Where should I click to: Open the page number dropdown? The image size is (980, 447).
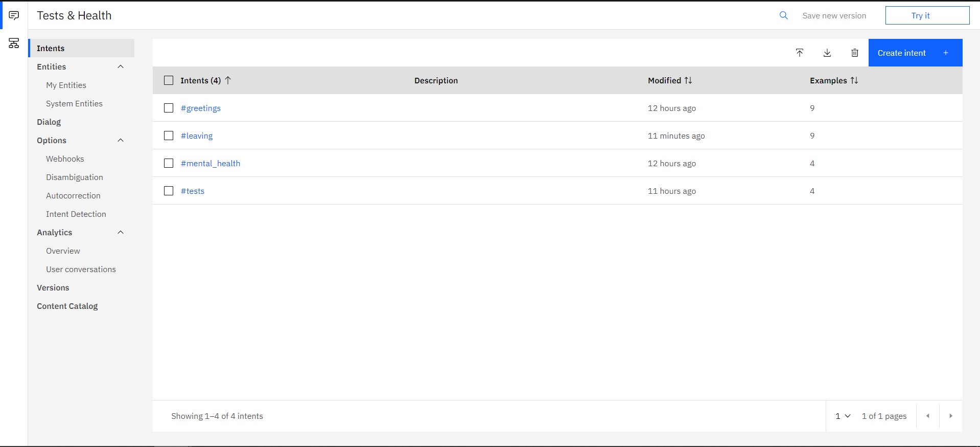click(x=843, y=416)
